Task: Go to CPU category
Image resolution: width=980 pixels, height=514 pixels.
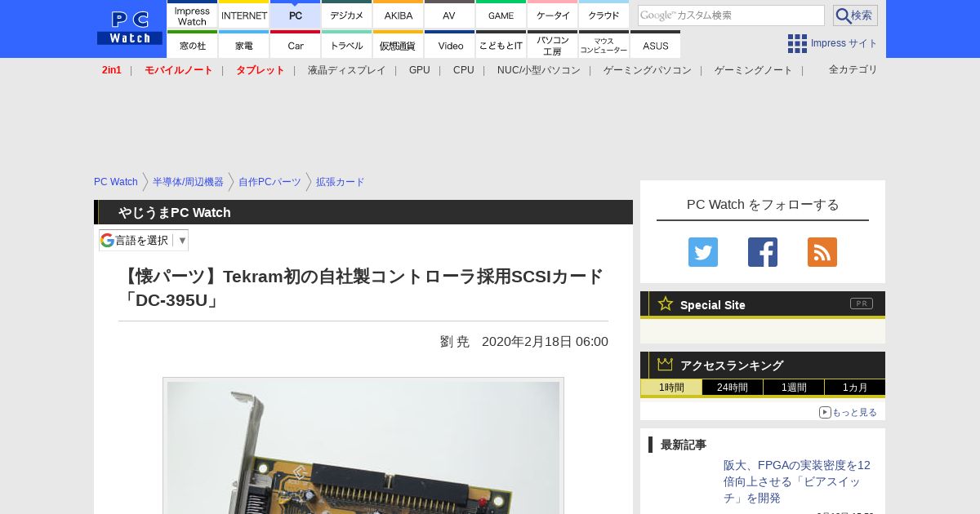Action: 464,70
